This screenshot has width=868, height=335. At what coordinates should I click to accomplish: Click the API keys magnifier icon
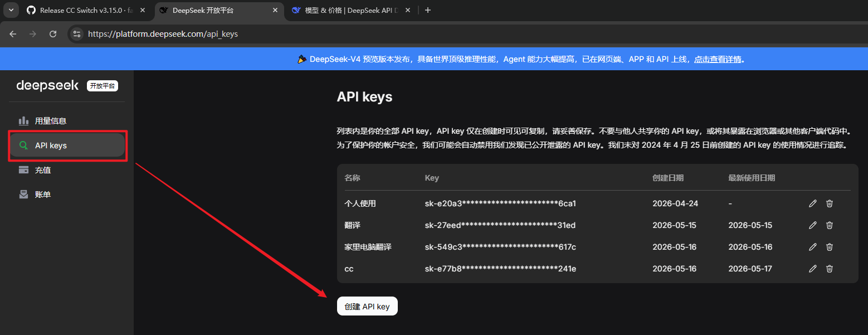click(23, 145)
